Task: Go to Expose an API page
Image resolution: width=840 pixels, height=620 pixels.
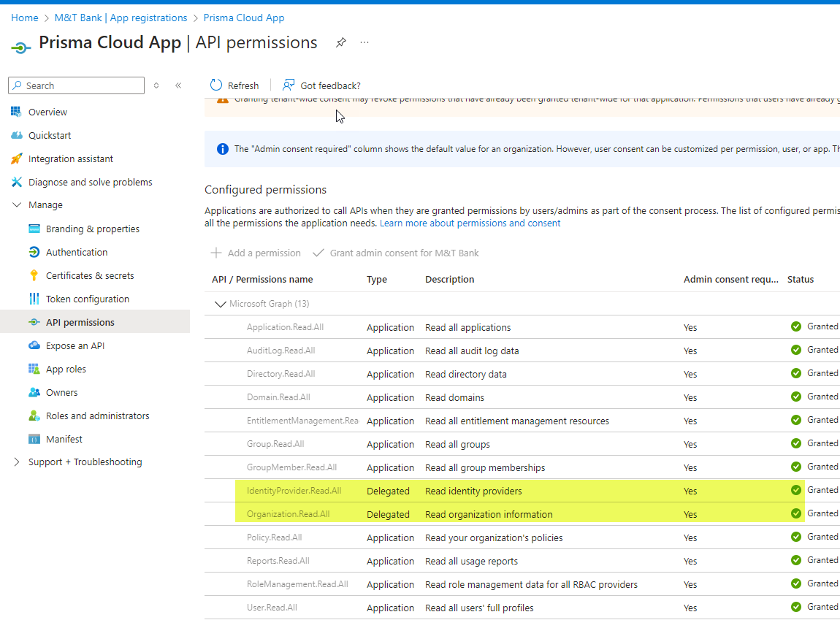Action: pyautogui.click(x=75, y=346)
